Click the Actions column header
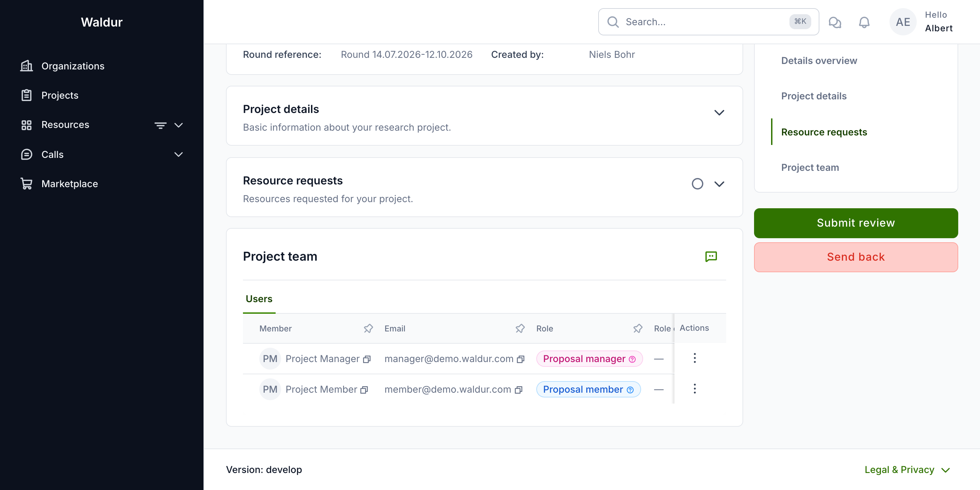Viewport: 980px width, 490px height. click(694, 328)
